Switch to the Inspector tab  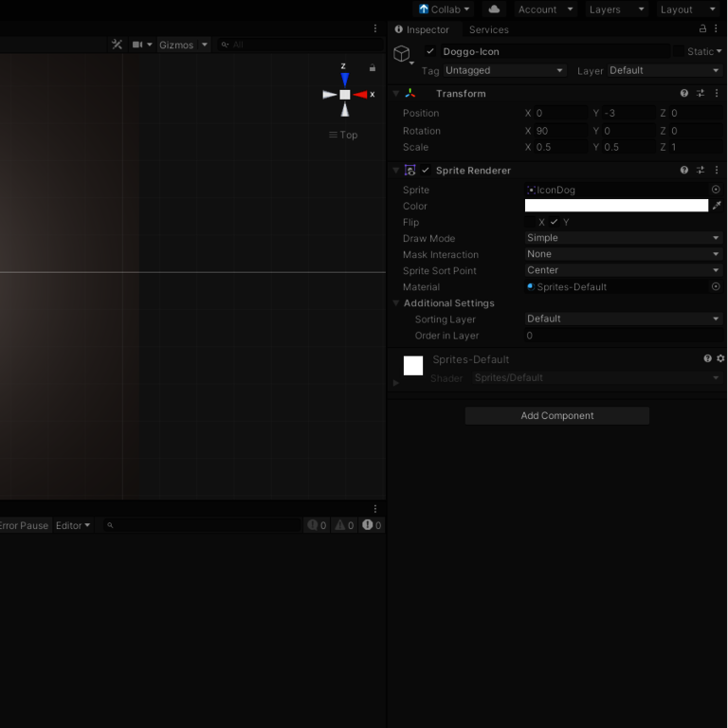422,29
